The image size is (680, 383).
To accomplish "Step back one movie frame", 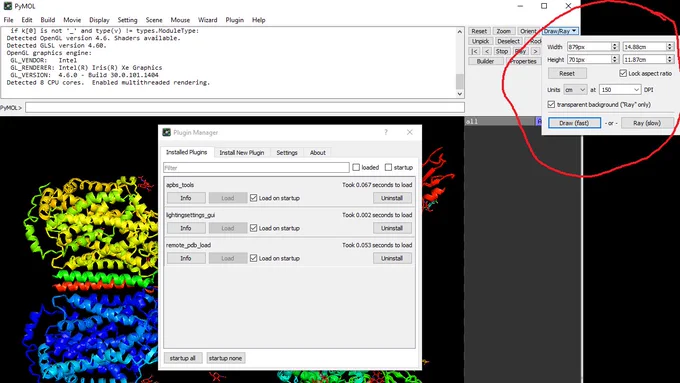I will [487, 51].
